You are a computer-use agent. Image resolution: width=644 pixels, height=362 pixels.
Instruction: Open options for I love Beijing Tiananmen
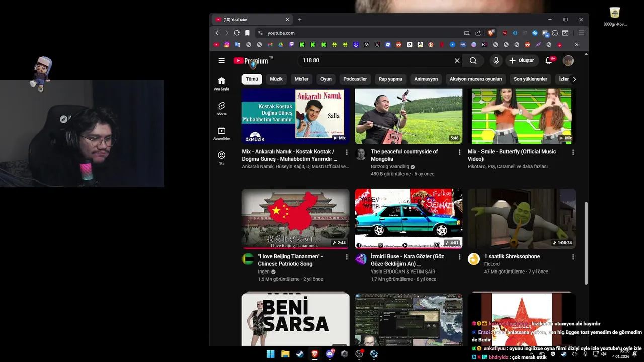tap(346, 257)
